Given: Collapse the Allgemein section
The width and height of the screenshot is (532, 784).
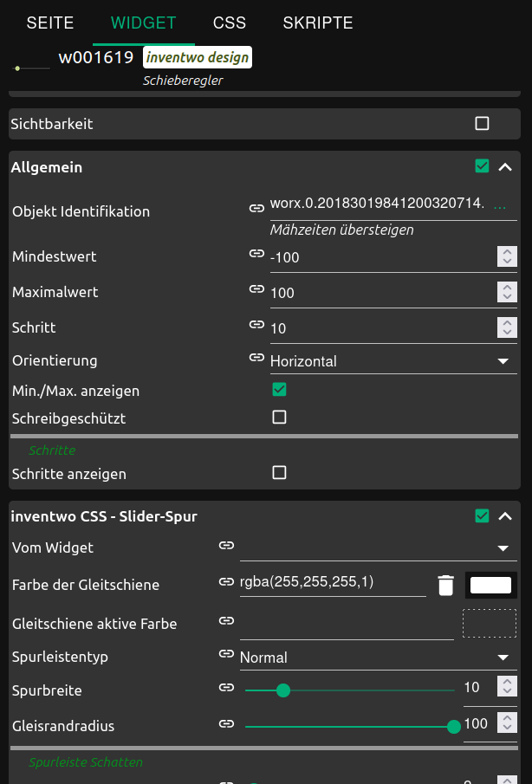Looking at the screenshot, I should pyautogui.click(x=505, y=167).
